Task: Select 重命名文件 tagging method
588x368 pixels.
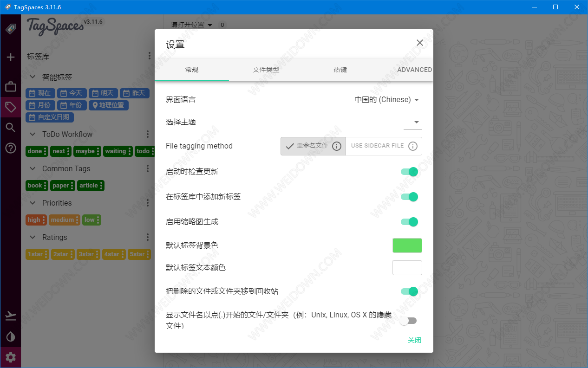Action: coord(313,146)
